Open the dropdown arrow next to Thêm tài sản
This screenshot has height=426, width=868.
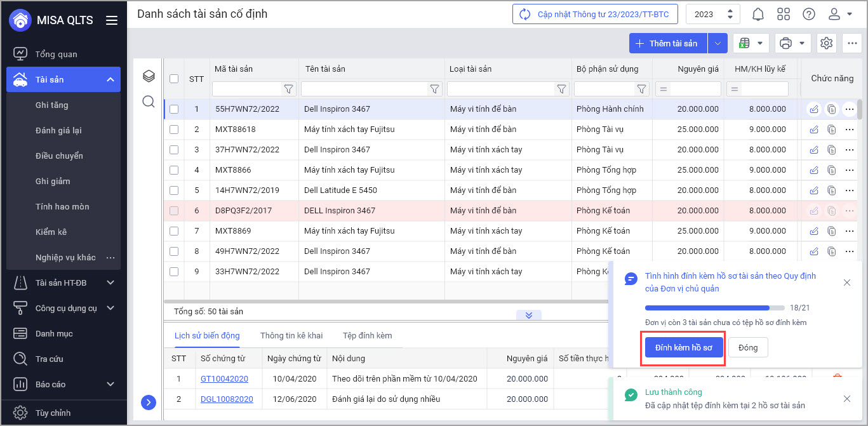[x=718, y=43]
